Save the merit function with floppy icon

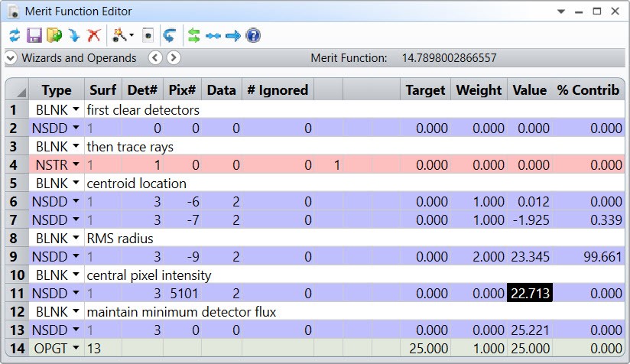pyautogui.click(x=34, y=35)
